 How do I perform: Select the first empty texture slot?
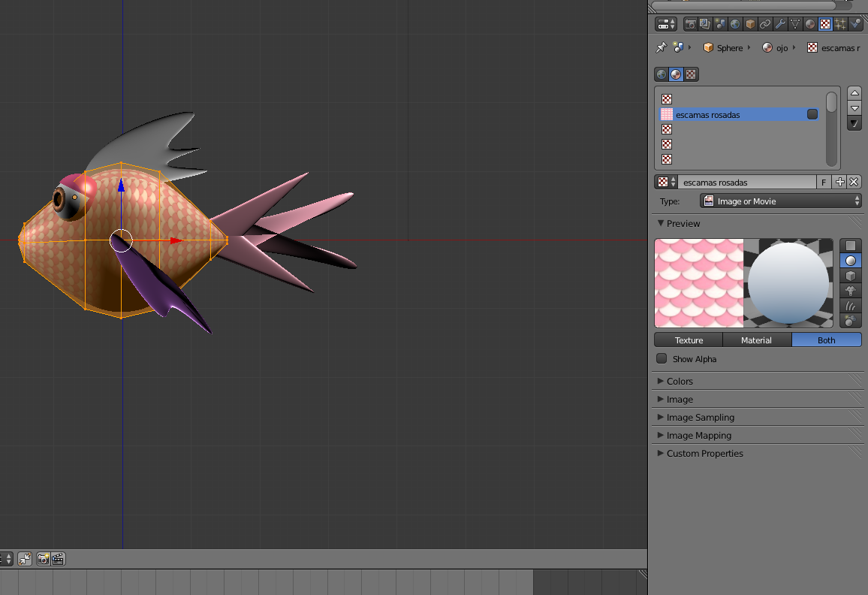point(739,99)
